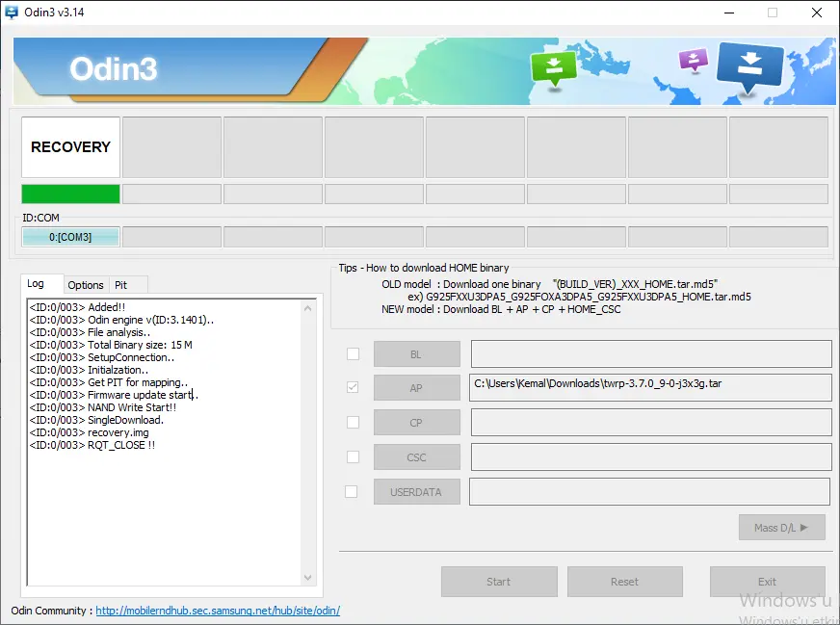Click the purple download arrow banner icon
Screen dimensions: 840x625
[x=694, y=59]
